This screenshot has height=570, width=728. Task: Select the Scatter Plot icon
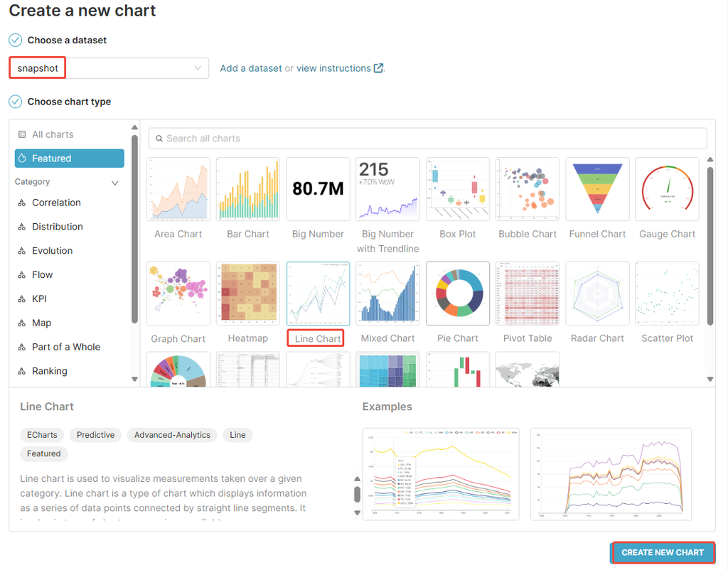pos(667,293)
